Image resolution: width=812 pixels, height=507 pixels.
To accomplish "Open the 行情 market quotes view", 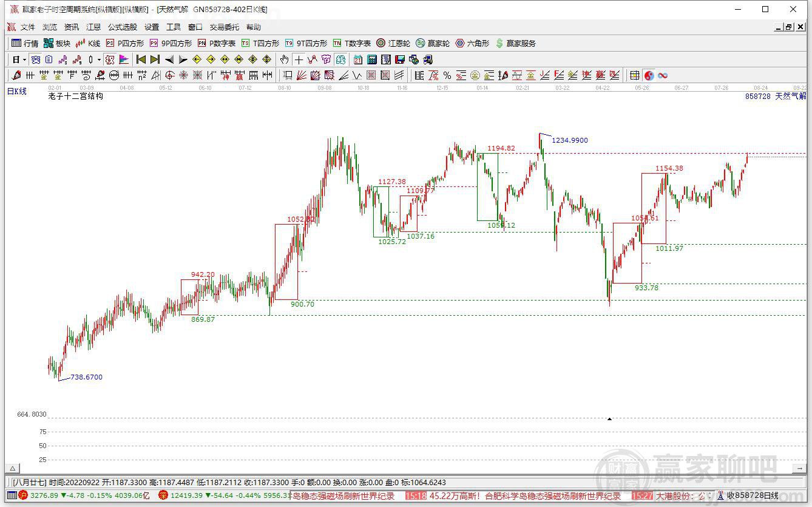I will tap(25, 43).
